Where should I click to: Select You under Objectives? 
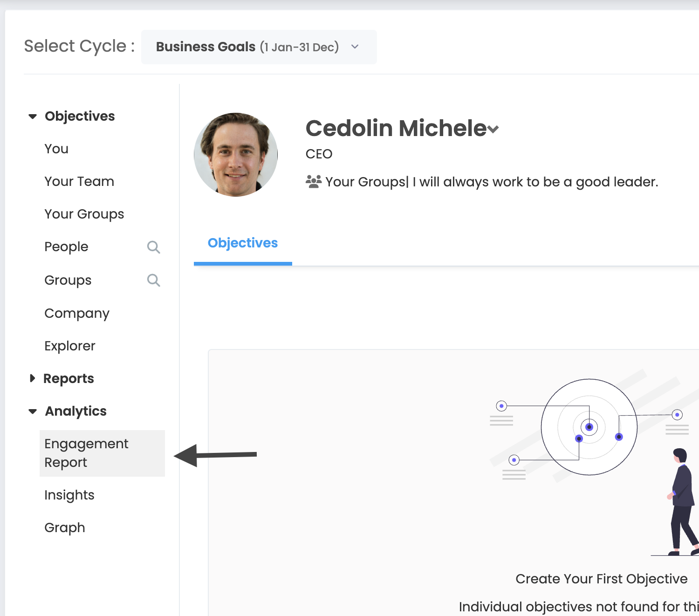[56, 149]
